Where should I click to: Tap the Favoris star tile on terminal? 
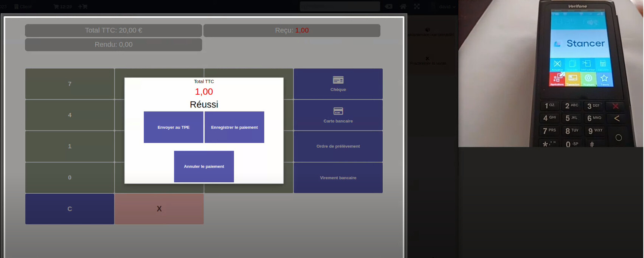[604, 79]
